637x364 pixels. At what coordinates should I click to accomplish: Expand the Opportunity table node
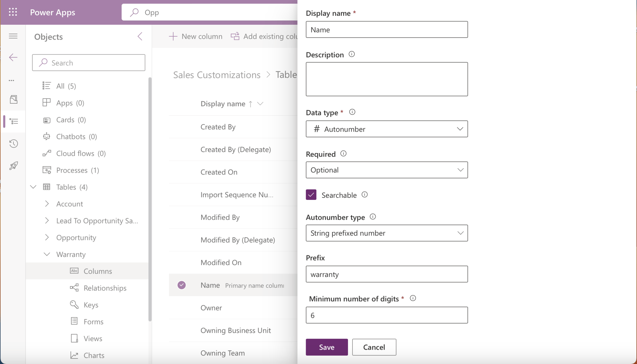point(47,237)
